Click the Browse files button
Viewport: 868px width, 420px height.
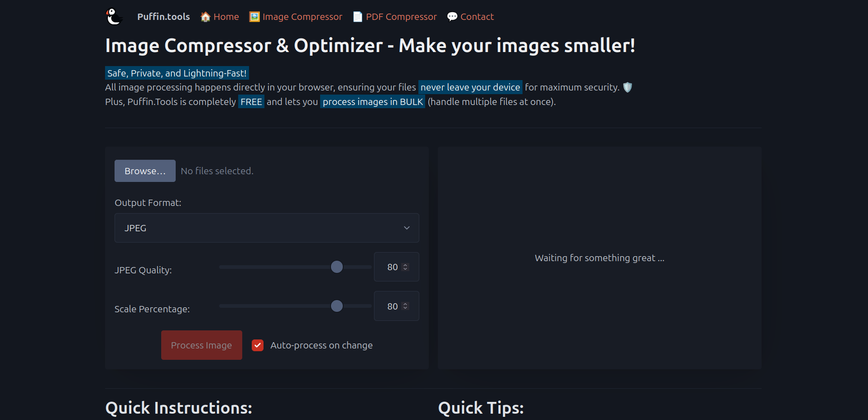coord(145,171)
